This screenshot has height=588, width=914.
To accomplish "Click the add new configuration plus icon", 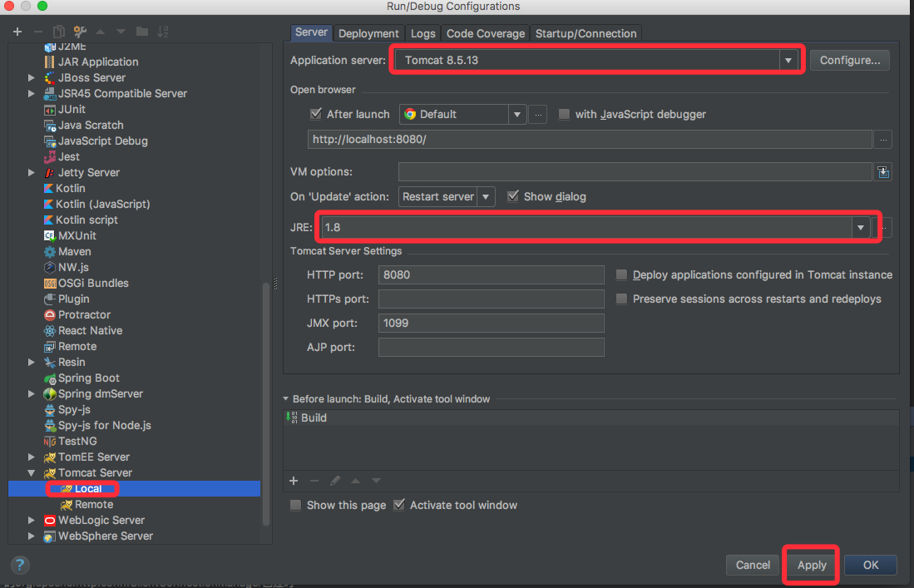I will point(17,32).
